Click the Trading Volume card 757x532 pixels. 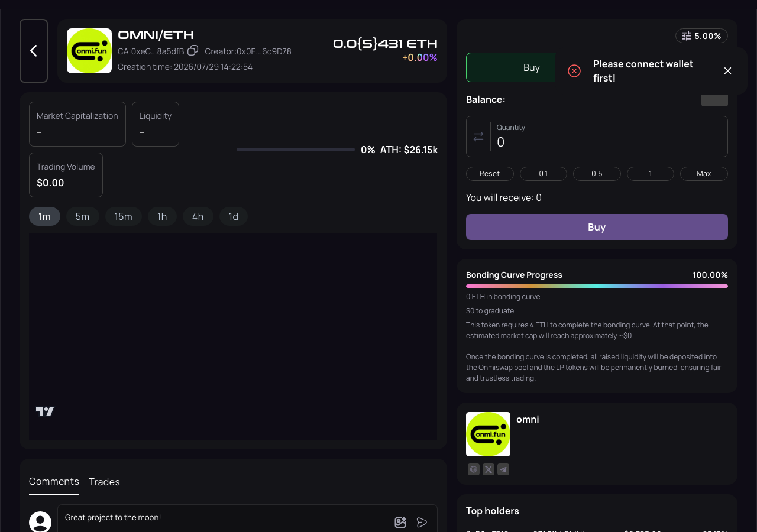pyautogui.click(x=66, y=175)
